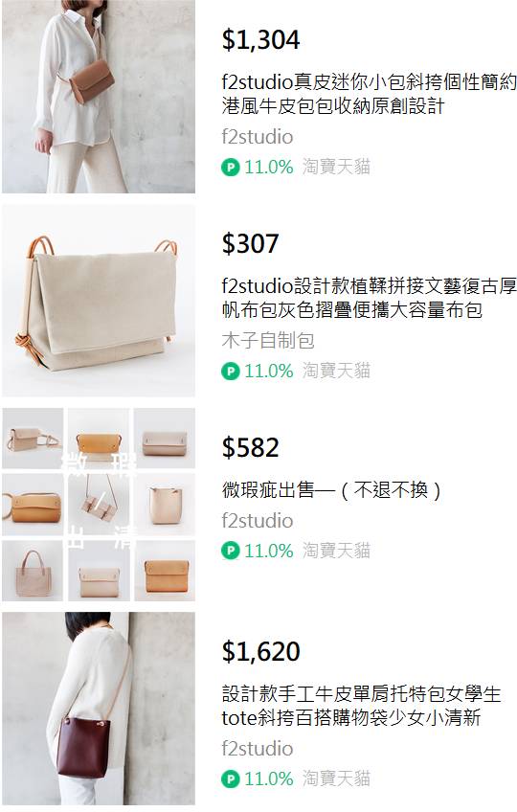Click the green P points icon for $1,304 item
This screenshot has width=517, height=812.
pos(230,168)
